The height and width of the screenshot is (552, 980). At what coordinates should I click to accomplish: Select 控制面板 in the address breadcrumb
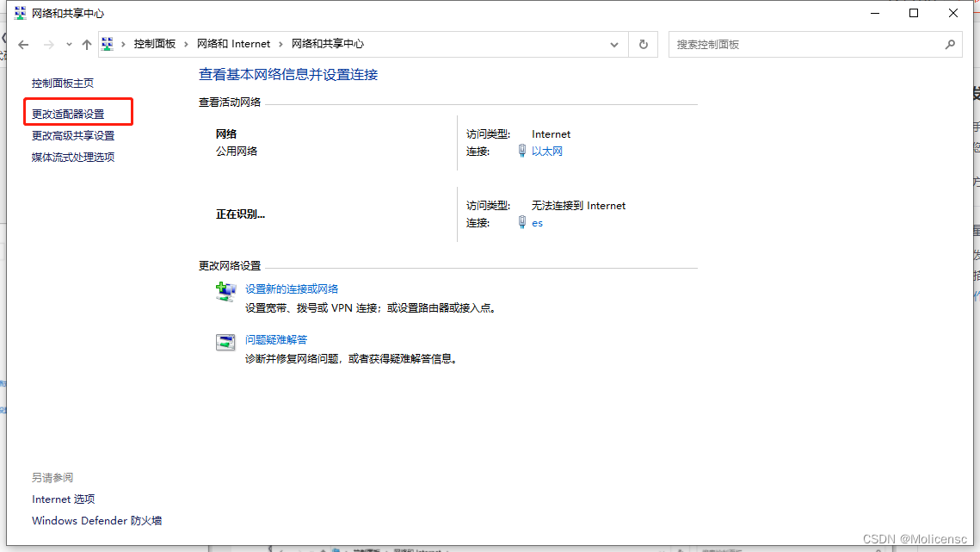pos(154,44)
